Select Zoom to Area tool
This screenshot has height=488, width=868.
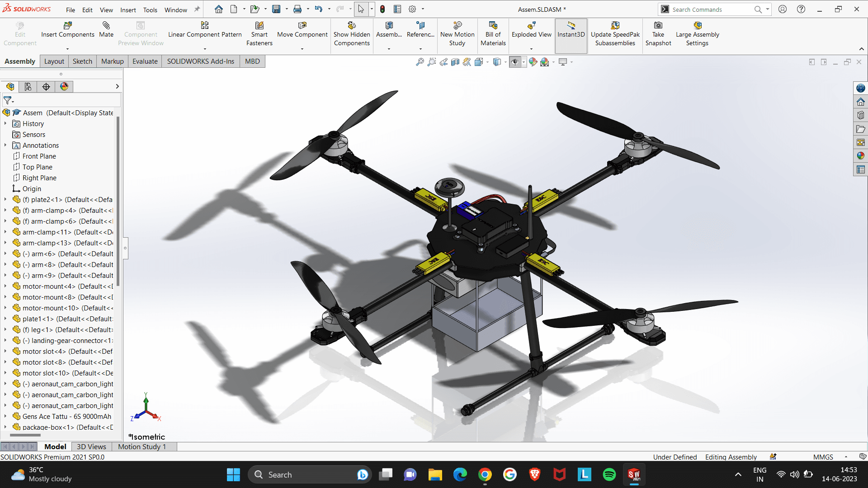click(x=432, y=62)
